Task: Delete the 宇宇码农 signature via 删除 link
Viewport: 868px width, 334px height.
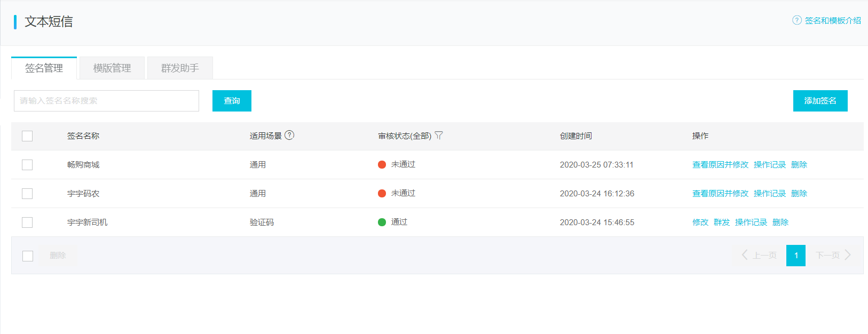Action: [x=799, y=194]
